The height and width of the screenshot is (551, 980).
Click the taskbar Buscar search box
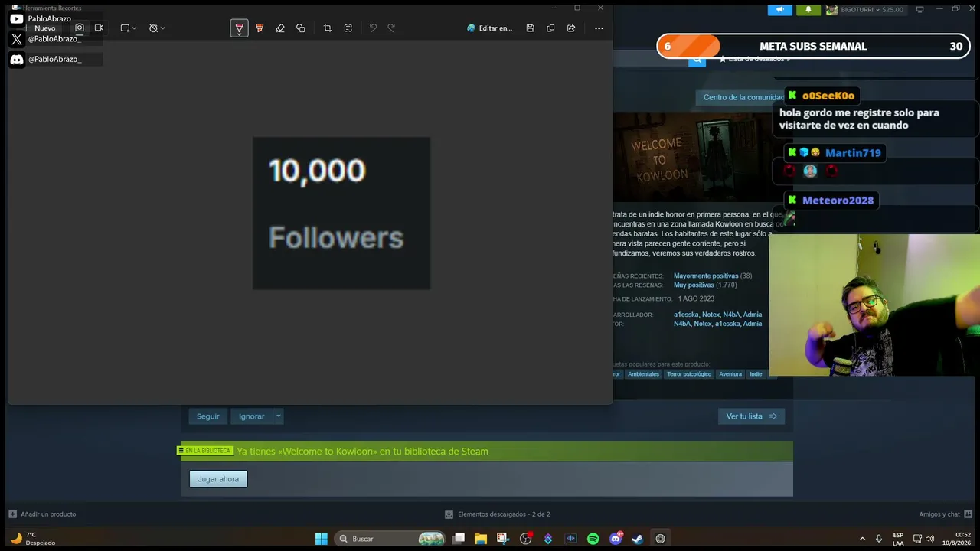(390, 539)
